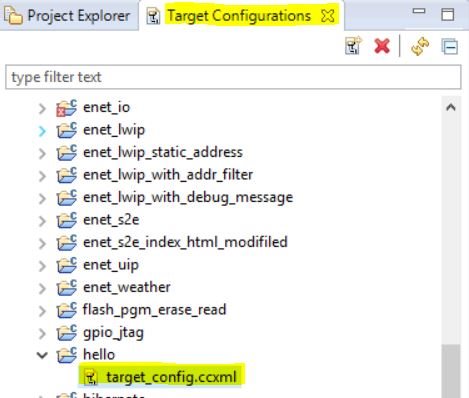Click the scrollbar up arrow
Screen dimensions: 469x398
click(x=451, y=108)
